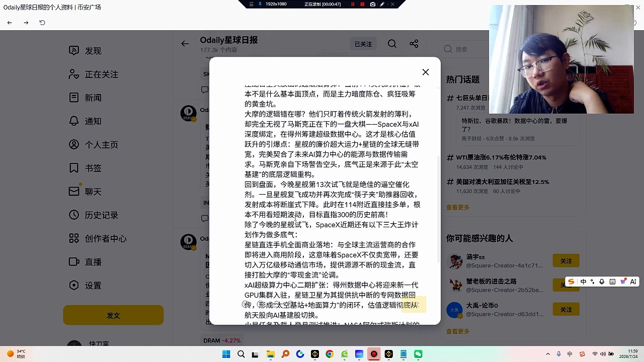Open WeChat from taskbar
The width and height of the screenshot is (644, 362).
click(418, 354)
